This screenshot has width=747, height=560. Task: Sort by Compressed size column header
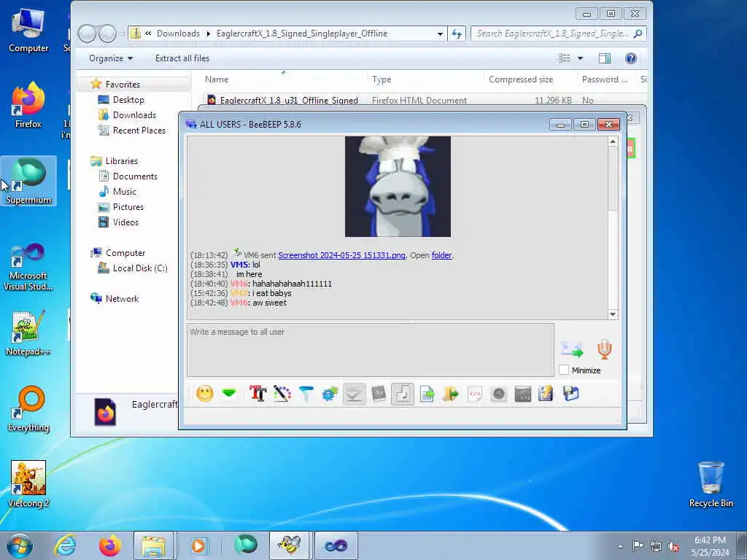point(521,79)
